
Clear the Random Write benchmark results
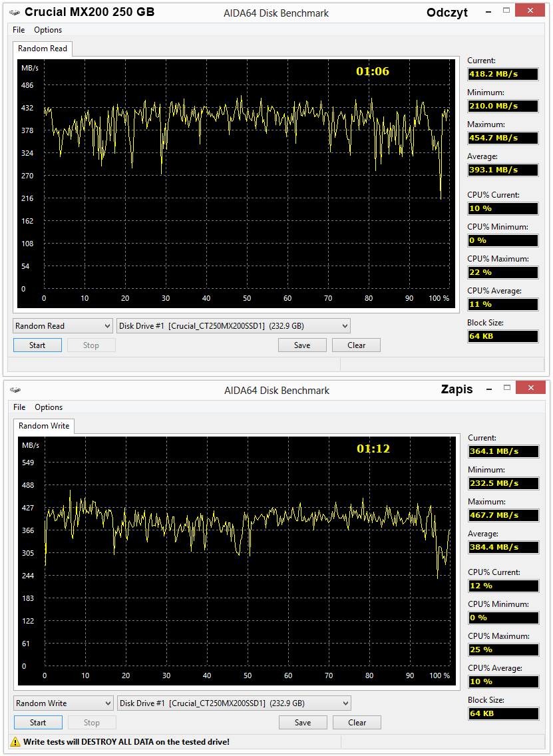coord(357,723)
